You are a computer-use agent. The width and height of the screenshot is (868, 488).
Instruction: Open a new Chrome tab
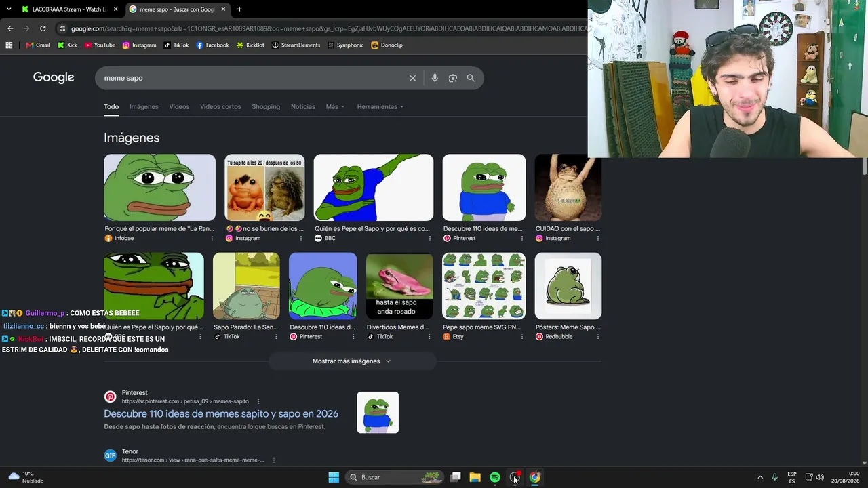[239, 9]
